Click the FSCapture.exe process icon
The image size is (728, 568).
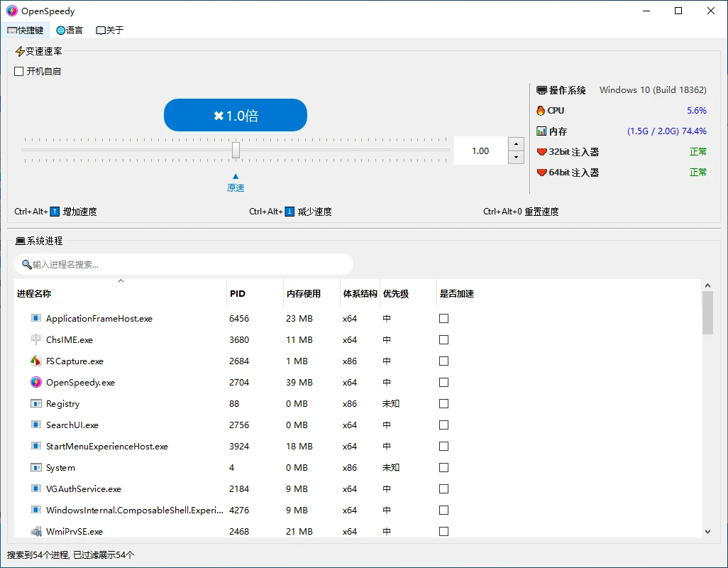pyautogui.click(x=36, y=361)
